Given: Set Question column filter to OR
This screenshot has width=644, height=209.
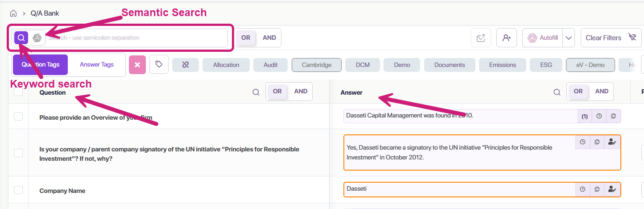Looking at the screenshot, I should pyautogui.click(x=277, y=92).
